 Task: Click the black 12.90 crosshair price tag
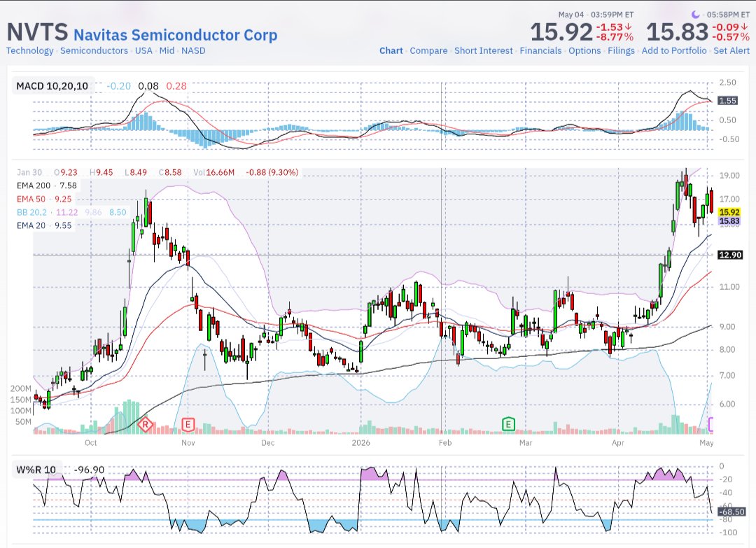[x=730, y=255]
